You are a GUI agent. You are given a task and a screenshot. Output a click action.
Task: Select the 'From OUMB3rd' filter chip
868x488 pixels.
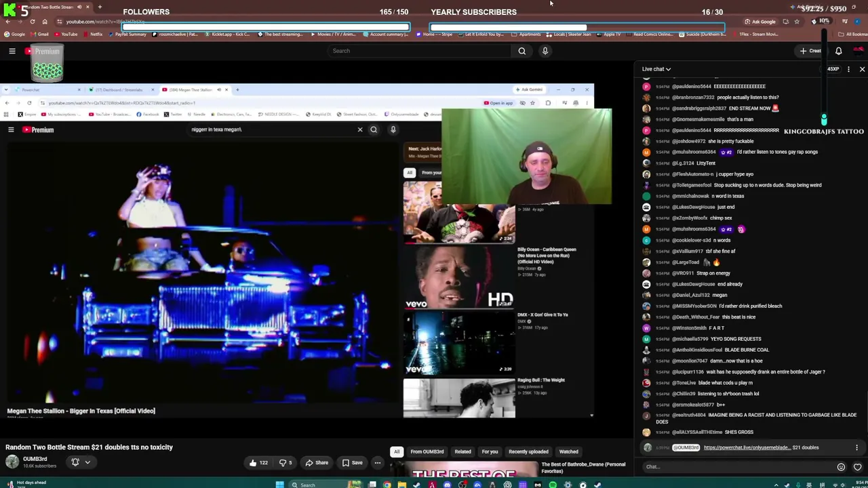point(427,451)
